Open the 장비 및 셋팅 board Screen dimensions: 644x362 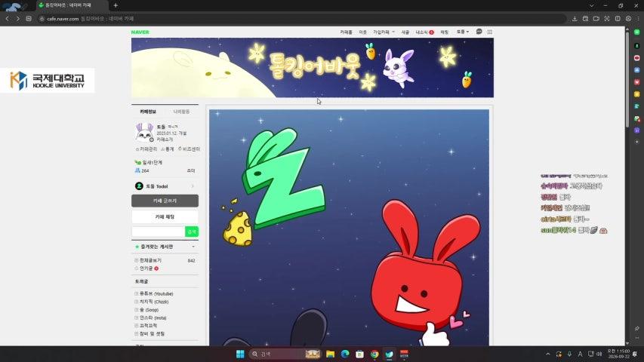[x=152, y=333]
